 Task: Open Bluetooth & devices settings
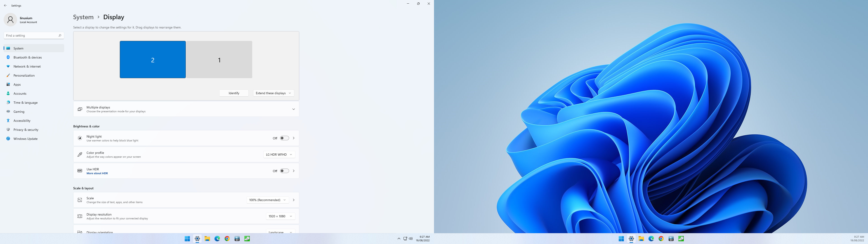(x=34, y=57)
